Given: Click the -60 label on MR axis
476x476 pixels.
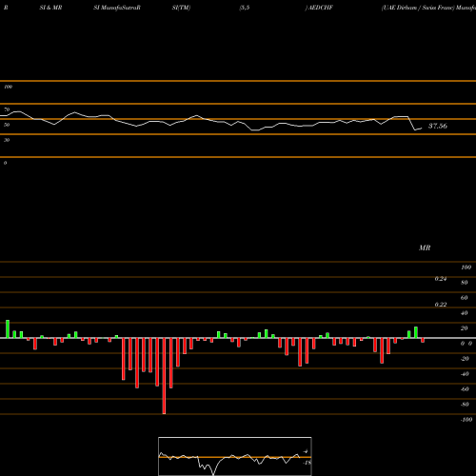Looking at the screenshot, I should (x=465, y=389).
